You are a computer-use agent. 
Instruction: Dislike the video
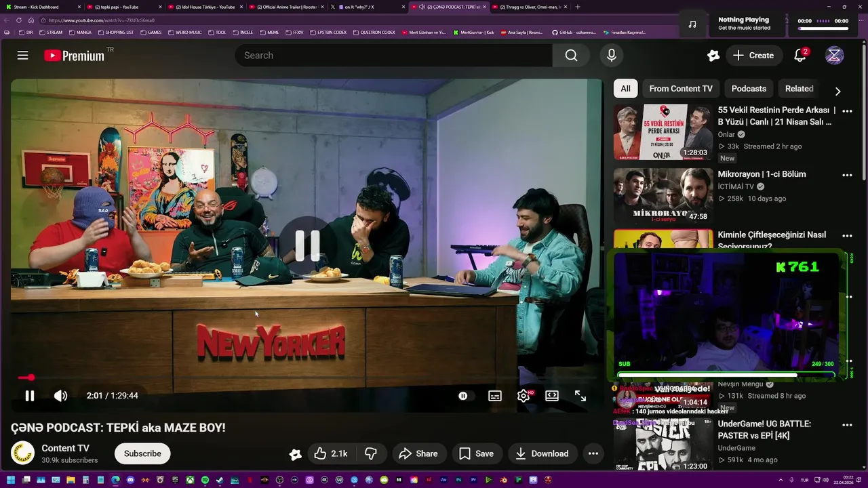pyautogui.click(x=371, y=453)
